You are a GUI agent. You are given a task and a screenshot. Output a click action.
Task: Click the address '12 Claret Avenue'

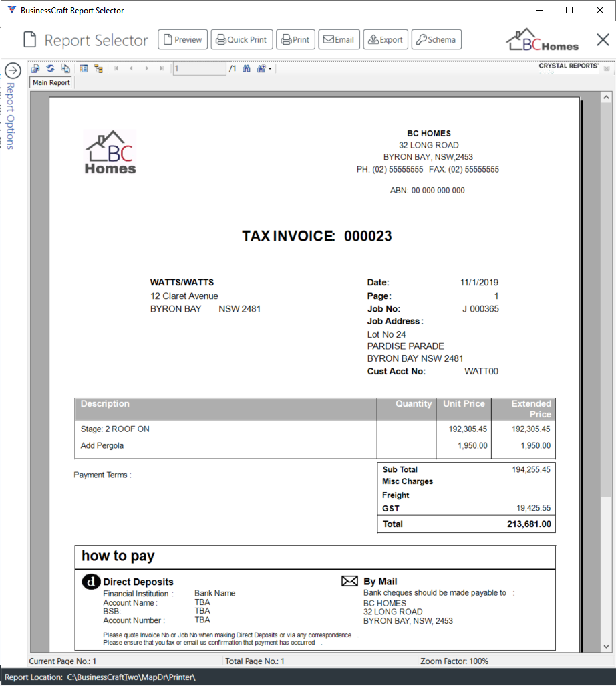(x=184, y=296)
